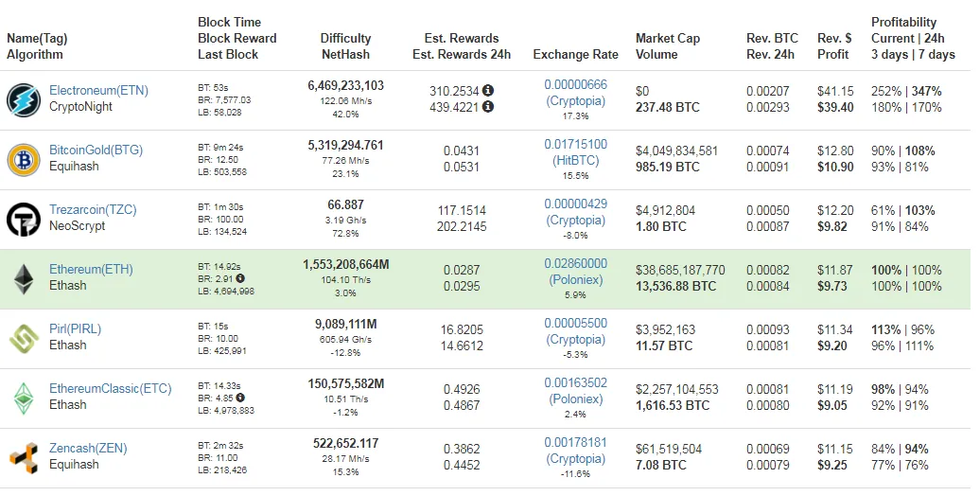Click Pirl difficulty 9,089,111M
This screenshot has width=980, height=496.
tap(345, 324)
